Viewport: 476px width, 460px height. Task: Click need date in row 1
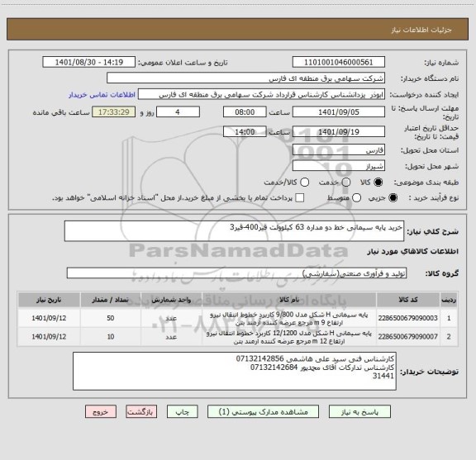pyautogui.click(x=49, y=318)
